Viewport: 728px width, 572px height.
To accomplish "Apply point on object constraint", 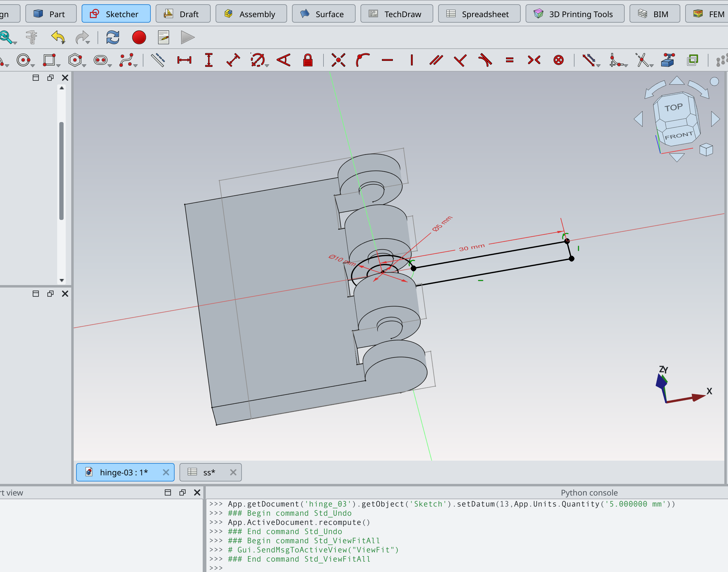I will tap(363, 60).
